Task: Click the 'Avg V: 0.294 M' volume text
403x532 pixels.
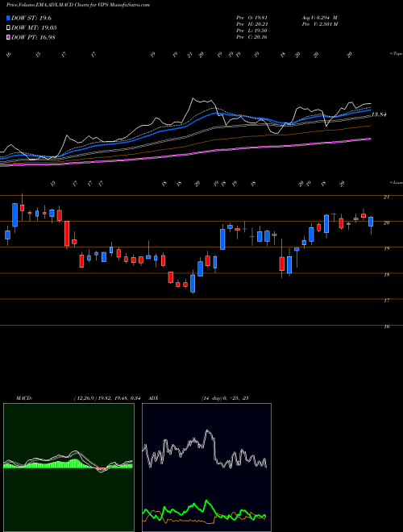Action: [319, 18]
